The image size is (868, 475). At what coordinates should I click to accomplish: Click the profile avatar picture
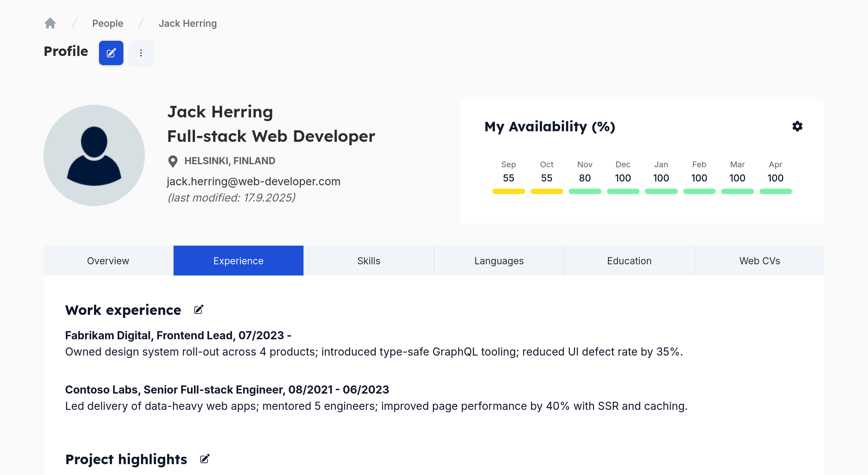pos(94,155)
